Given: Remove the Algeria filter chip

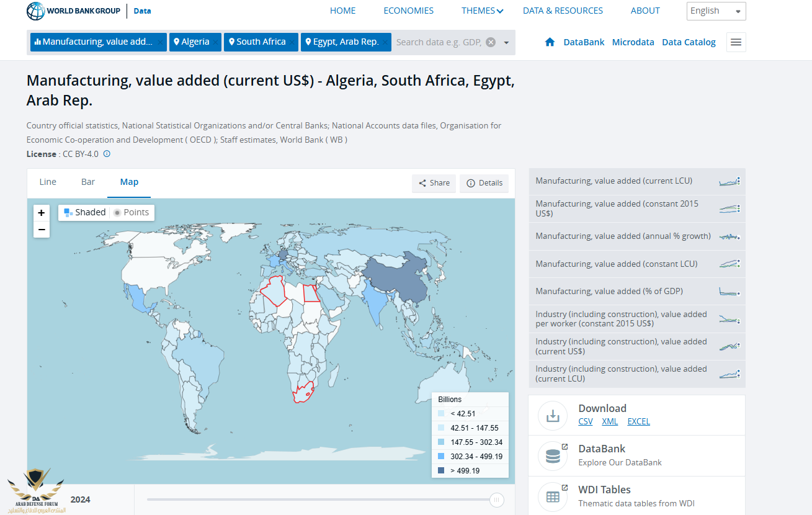Looking at the screenshot, I should [x=215, y=42].
